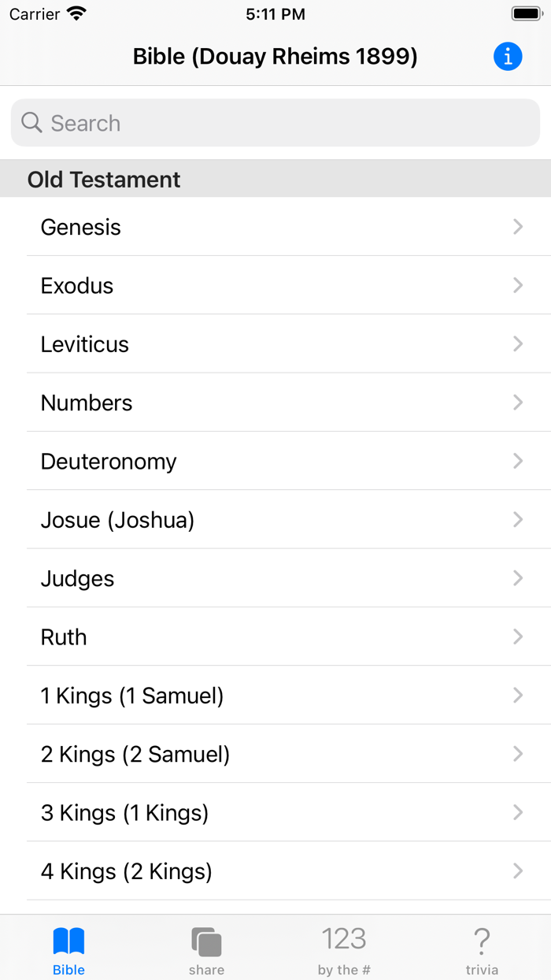Expand the Genesis chevron

click(517, 227)
